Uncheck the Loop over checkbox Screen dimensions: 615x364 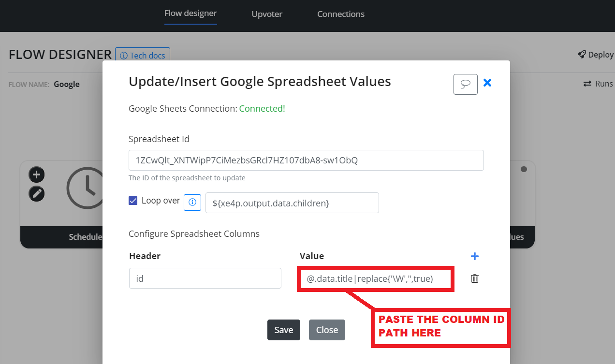click(x=133, y=200)
